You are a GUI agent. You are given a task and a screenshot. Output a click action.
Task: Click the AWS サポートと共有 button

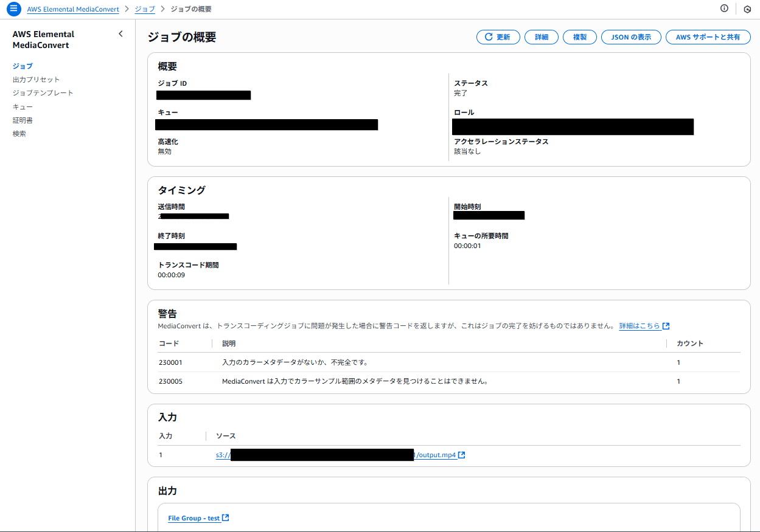tap(708, 37)
